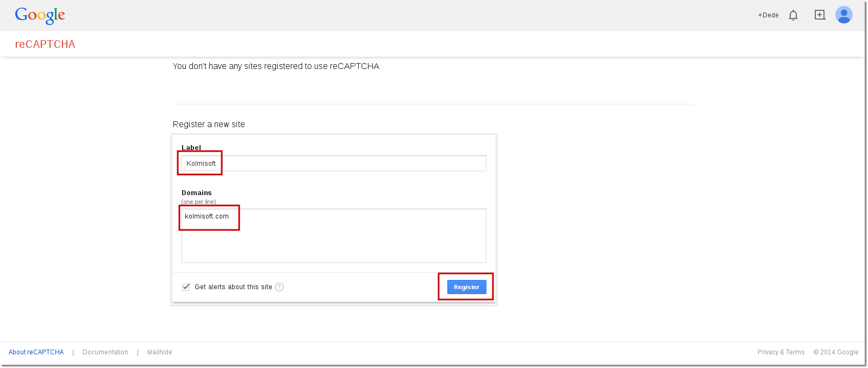Open the +Dede profile link
Viewport: 868px width, 368px height.
768,15
